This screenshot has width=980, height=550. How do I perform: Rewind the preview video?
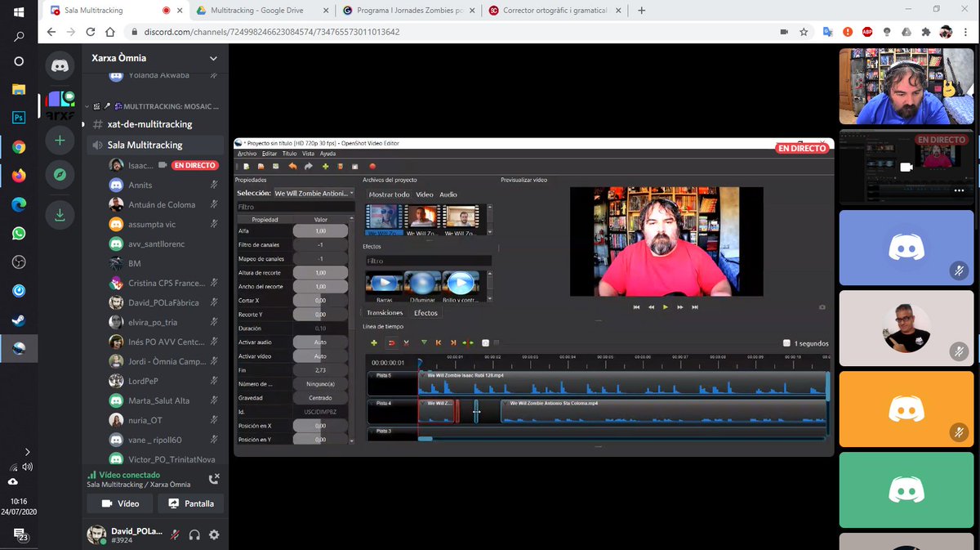tap(651, 307)
